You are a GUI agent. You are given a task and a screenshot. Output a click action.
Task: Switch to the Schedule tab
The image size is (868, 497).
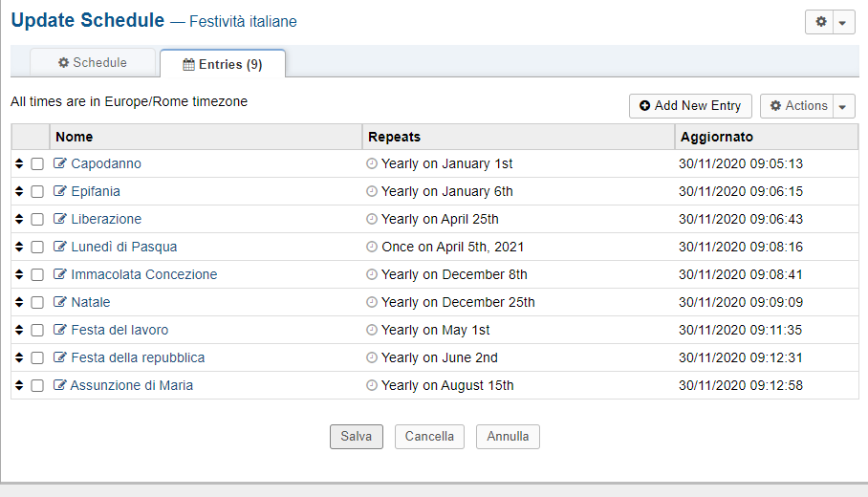point(93,63)
